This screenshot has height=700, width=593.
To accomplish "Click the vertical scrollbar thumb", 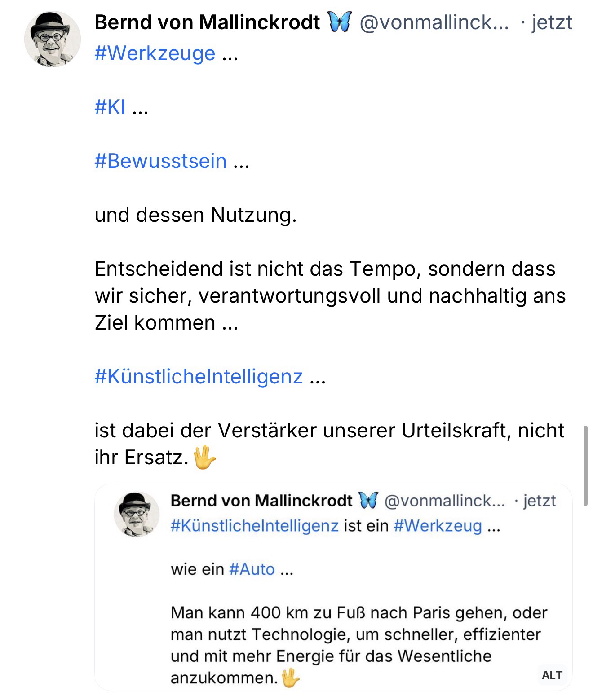I will tap(585, 466).
